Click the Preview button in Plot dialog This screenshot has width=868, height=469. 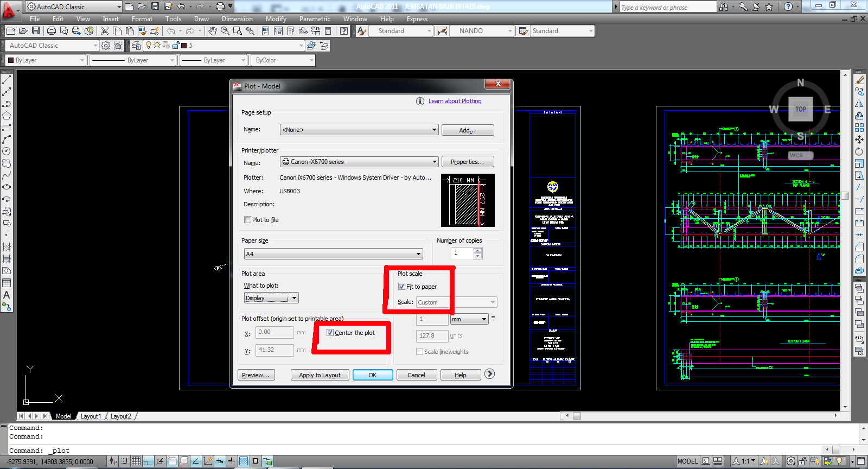tap(256, 375)
